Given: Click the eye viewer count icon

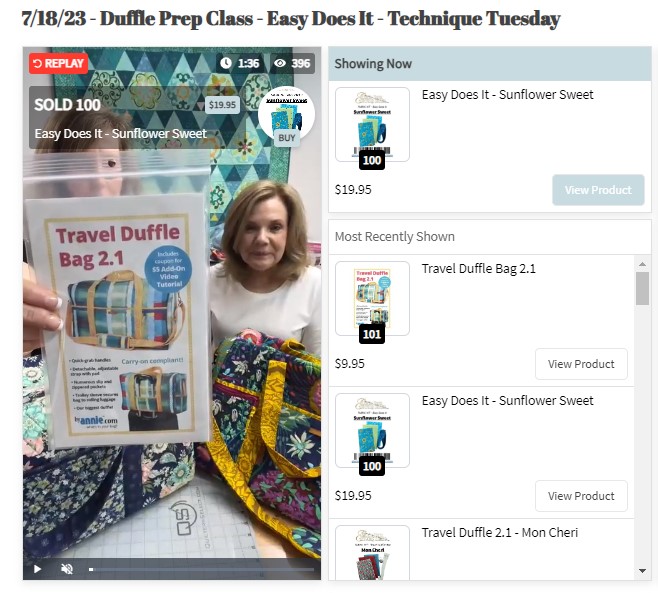Looking at the screenshot, I should pos(280,63).
